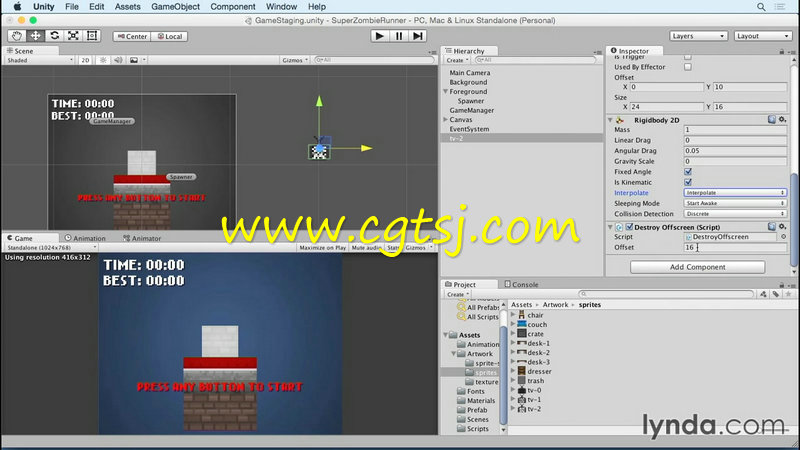Select the Scale tool in toolbar
This screenshot has height=450, width=800.
point(73,36)
